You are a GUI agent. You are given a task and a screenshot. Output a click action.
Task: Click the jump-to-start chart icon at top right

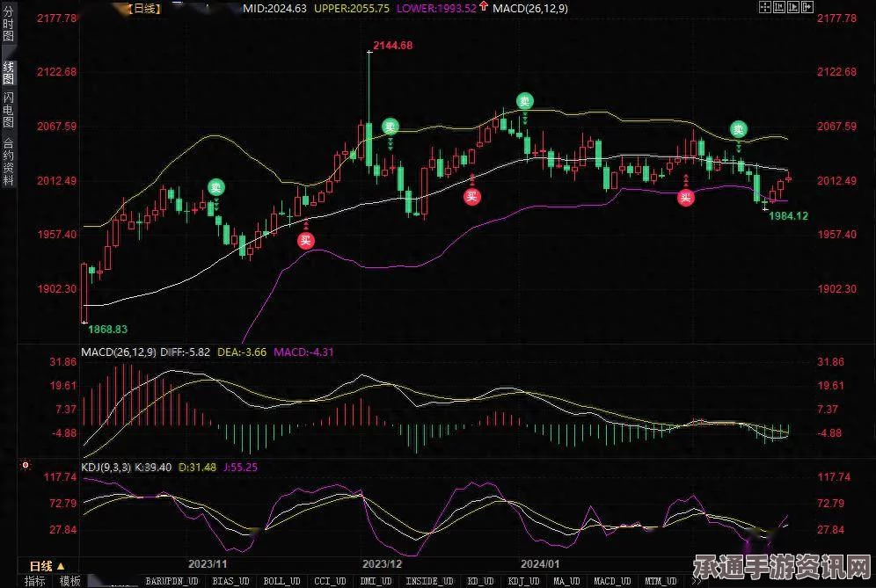pos(778,7)
